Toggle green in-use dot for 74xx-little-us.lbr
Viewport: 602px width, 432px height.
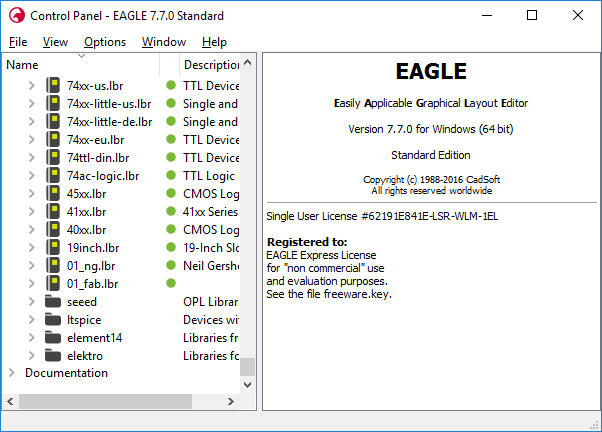(x=171, y=103)
